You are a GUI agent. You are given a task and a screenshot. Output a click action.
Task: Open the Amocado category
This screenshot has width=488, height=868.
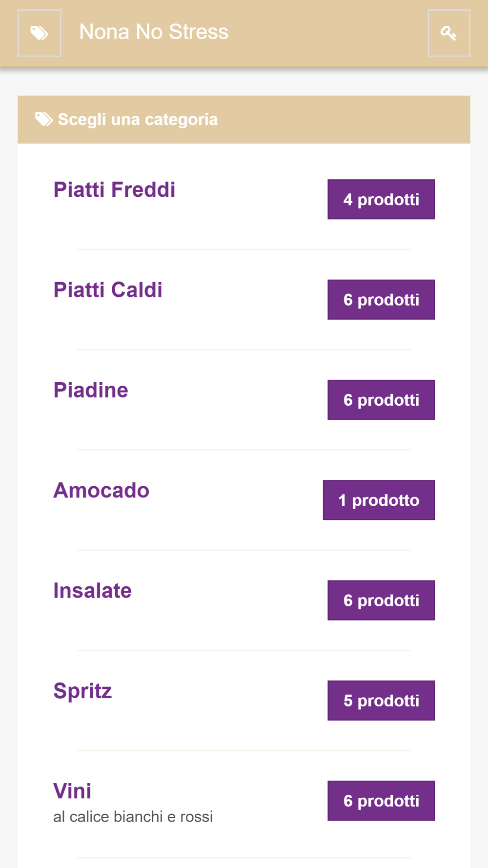101,490
